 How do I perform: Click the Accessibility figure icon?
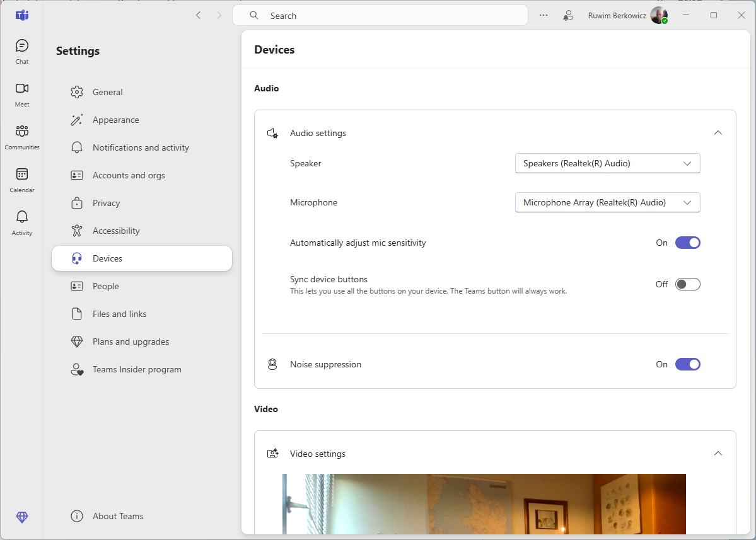tap(77, 231)
